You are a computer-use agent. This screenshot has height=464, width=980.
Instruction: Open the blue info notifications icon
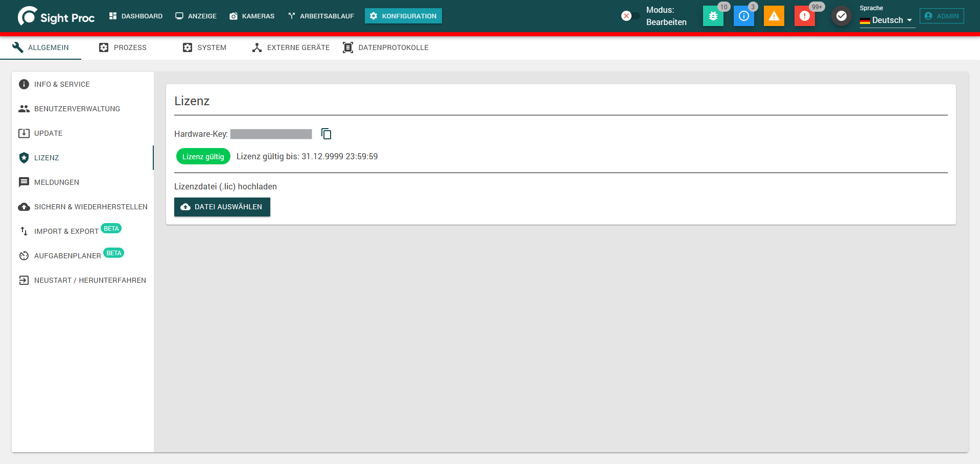tap(744, 16)
